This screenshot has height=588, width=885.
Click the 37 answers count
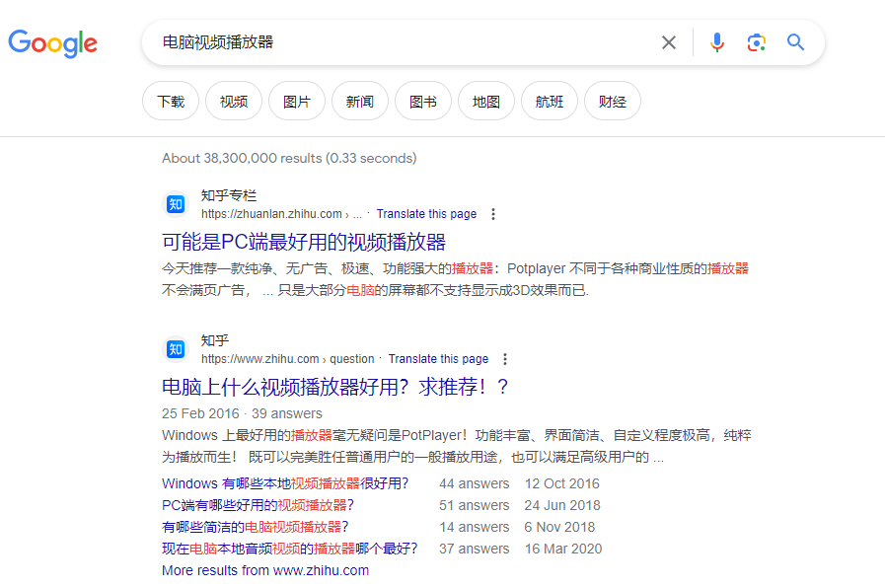point(475,549)
